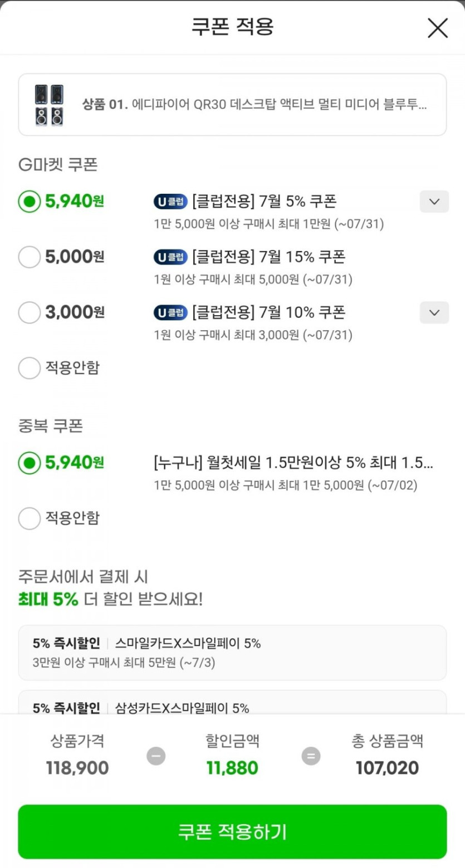
Task: Click the 상품 01 에디파이어 QR30 product title
Action: click(x=254, y=105)
